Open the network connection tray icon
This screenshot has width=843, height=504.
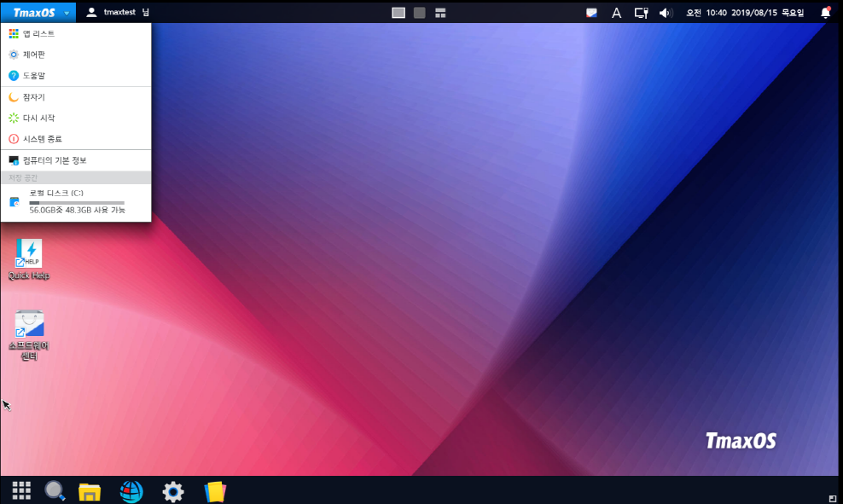641,13
